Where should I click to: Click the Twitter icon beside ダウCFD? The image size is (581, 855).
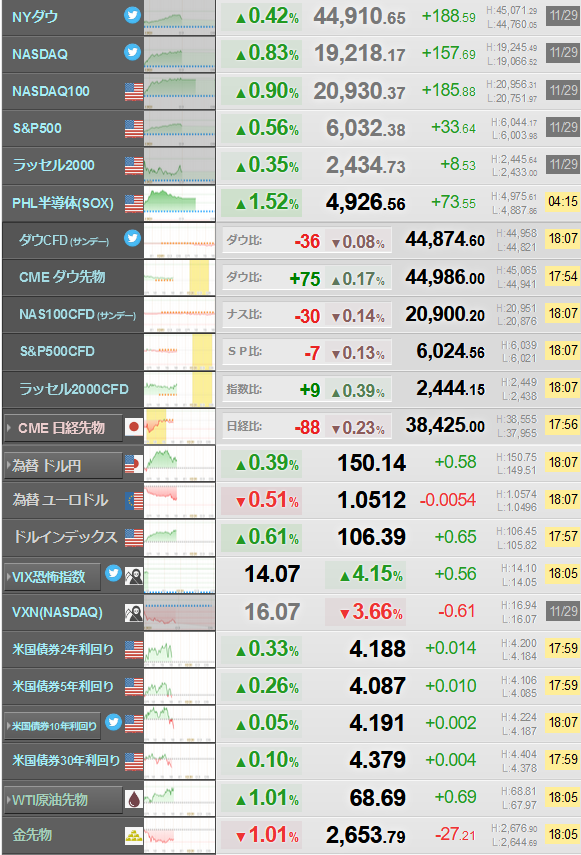132,238
